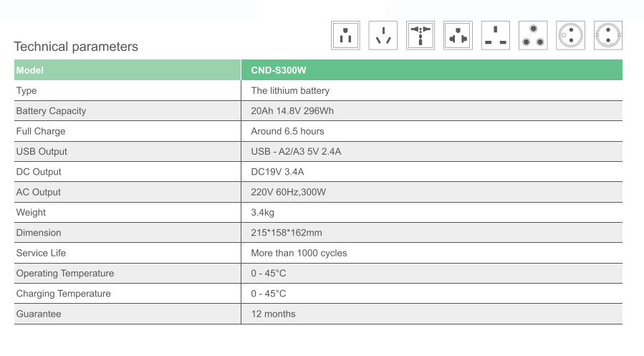Select the DC19V 3.4A value cell
644x356 pixels.
[278, 172]
